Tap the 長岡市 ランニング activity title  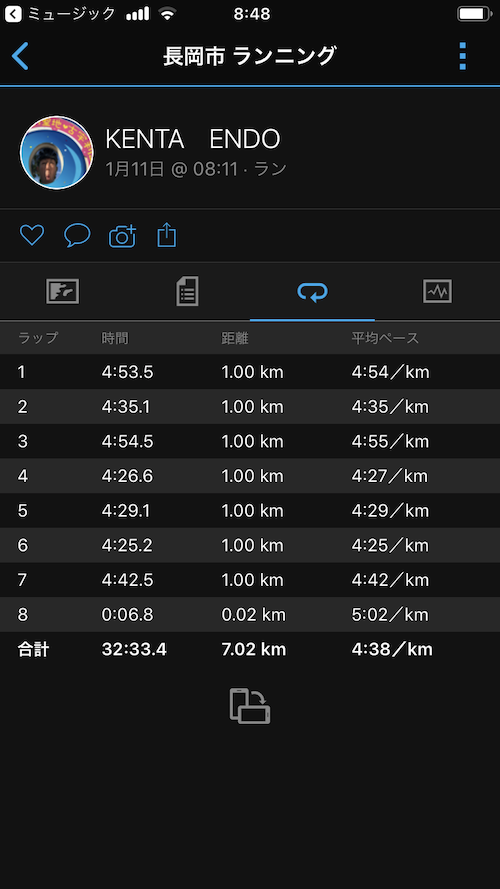tap(250, 56)
